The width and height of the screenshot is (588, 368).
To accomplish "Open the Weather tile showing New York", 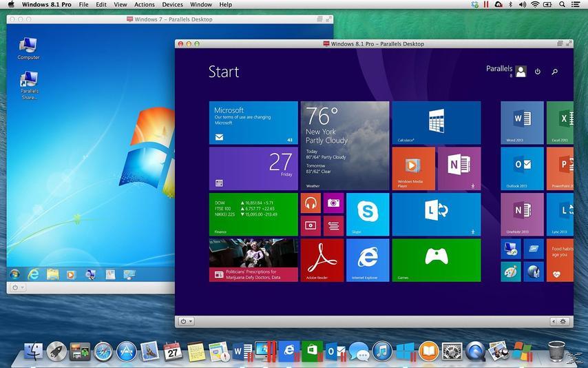I will coord(345,145).
